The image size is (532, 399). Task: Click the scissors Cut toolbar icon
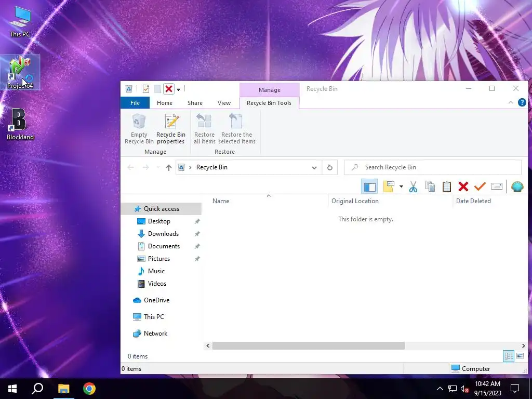(x=413, y=187)
